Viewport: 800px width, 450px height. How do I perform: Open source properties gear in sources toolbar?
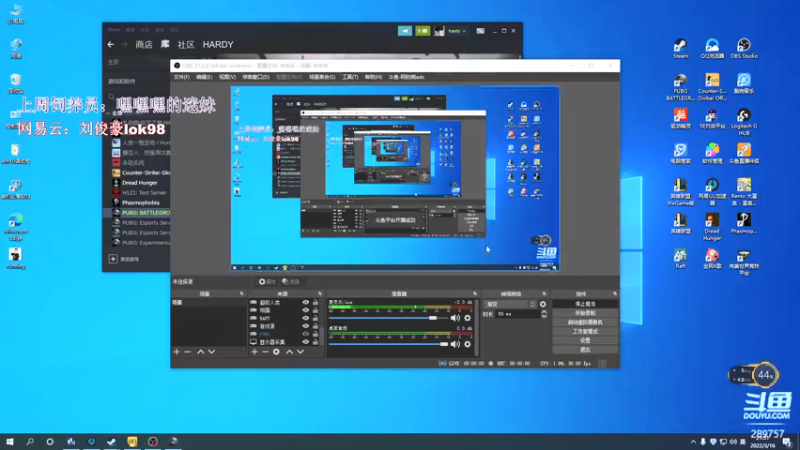(x=276, y=352)
